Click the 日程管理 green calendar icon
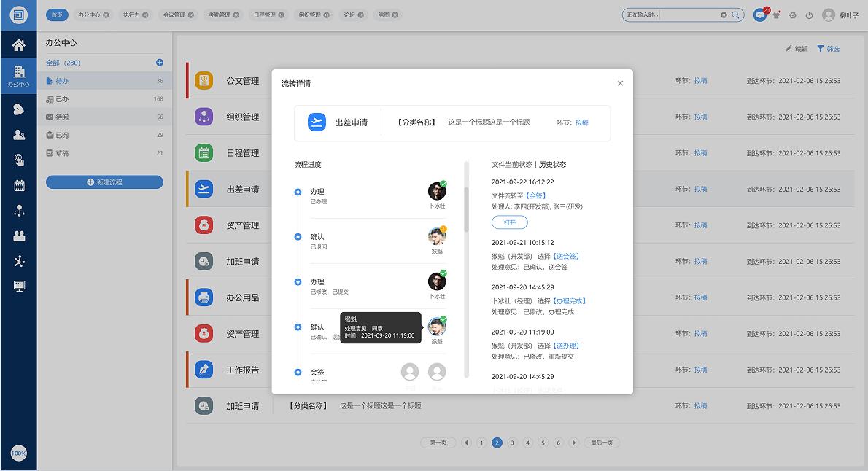The width and height of the screenshot is (868, 471). click(205, 153)
